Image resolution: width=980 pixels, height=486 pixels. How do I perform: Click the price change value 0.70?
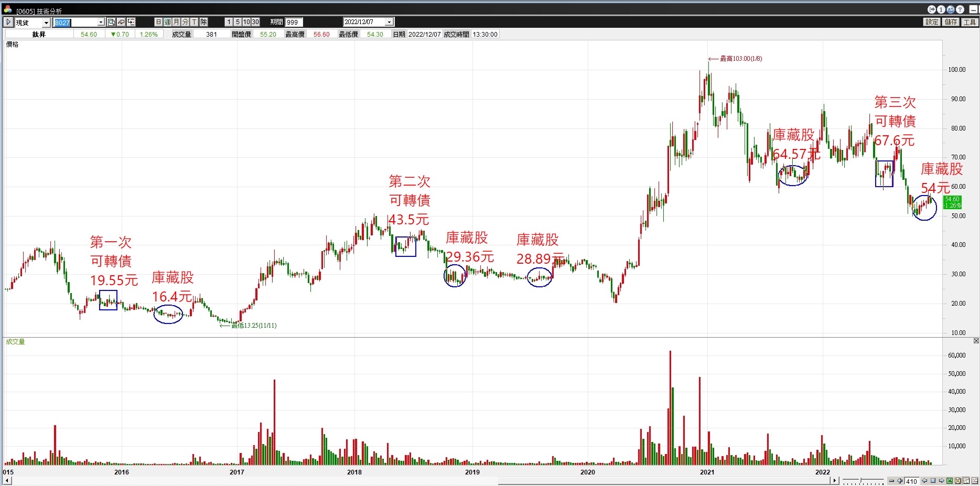[120, 34]
